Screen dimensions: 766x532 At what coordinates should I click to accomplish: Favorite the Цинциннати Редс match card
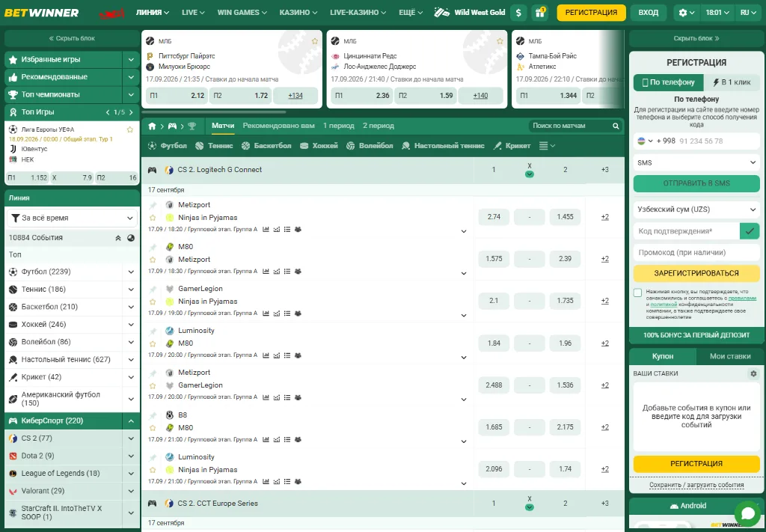500,41
